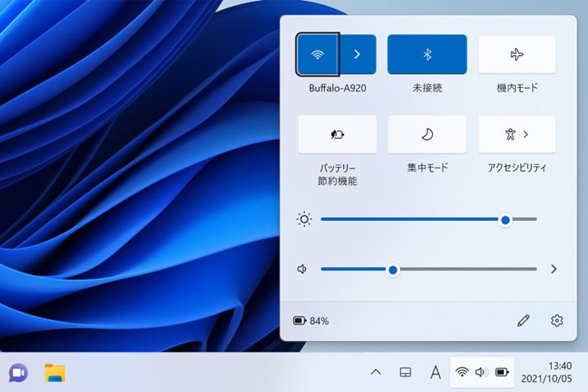Image resolution: width=588 pixels, height=392 pixels.
Task: Open File Explorer from the taskbar
Action: pos(55,373)
